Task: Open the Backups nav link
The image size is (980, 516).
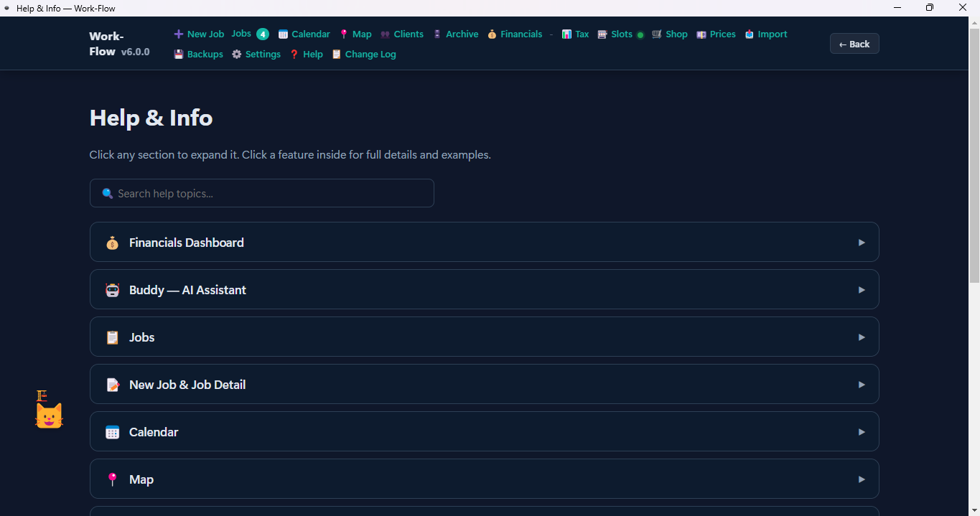Action: pos(199,55)
